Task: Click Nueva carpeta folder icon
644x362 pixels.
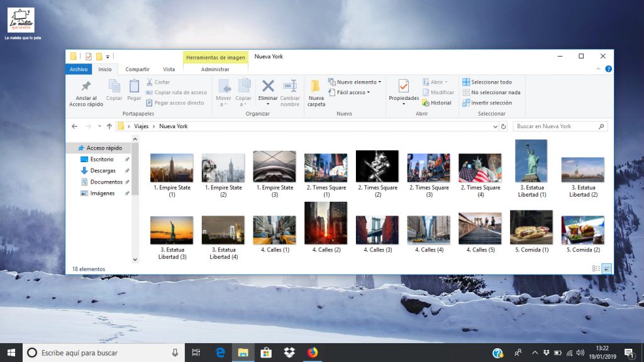Action: tap(316, 86)
